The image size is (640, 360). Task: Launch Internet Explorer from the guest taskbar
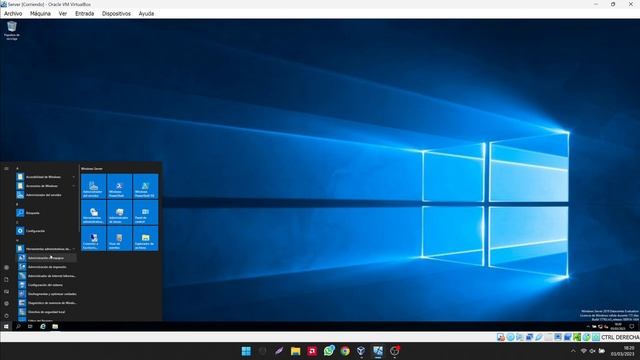[43, 327]
